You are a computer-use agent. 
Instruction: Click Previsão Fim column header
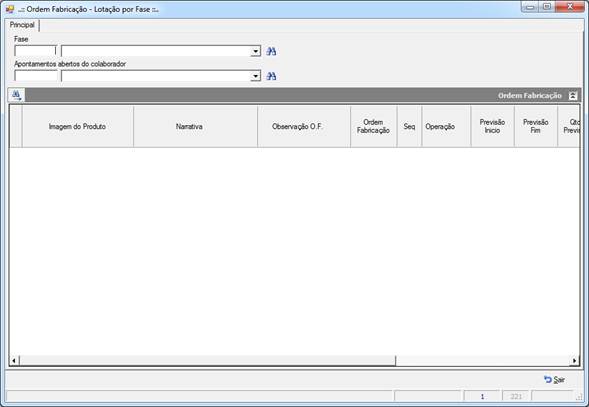(x=536, y=126)
